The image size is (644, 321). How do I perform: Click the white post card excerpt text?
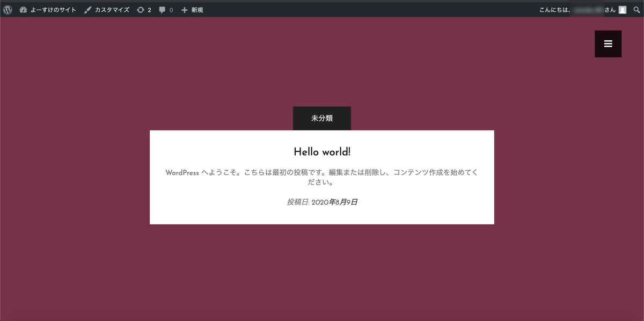(321, 176)
